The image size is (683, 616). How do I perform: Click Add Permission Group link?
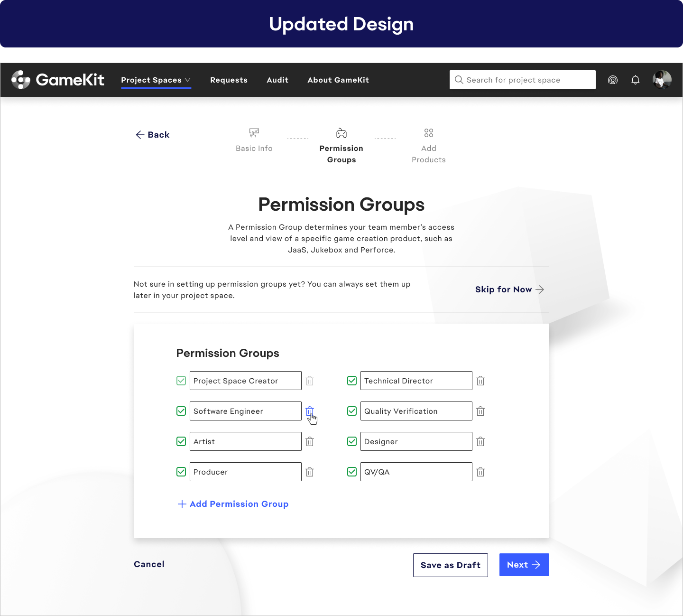[233, 504]
